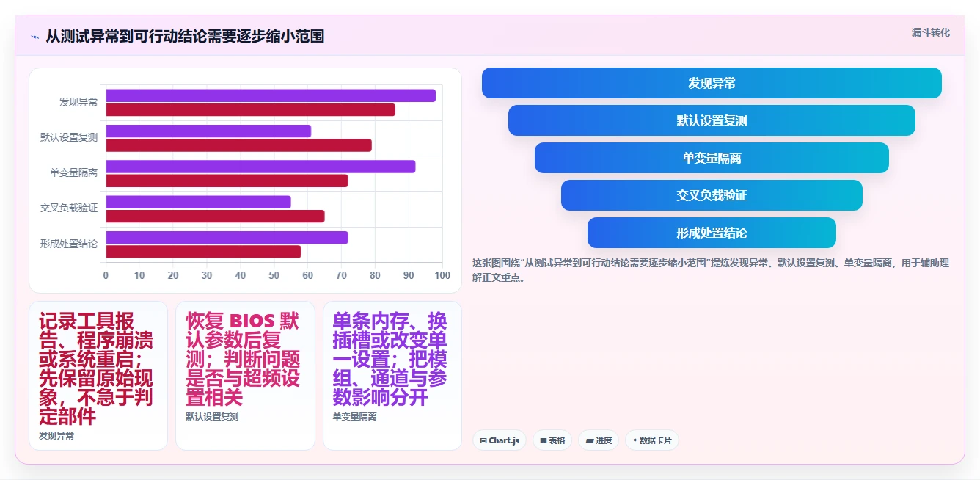Click the 漏斗转化 label in header
Image resolution: width=980 pixels, height=480 pixels.
(930, 32)
